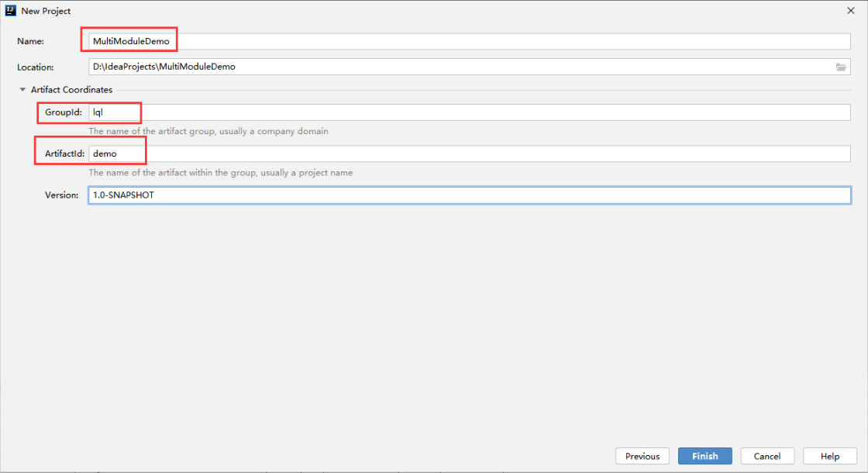Click the "Name:" label text
Screen dimensions: 868x473
click(30, 41)
